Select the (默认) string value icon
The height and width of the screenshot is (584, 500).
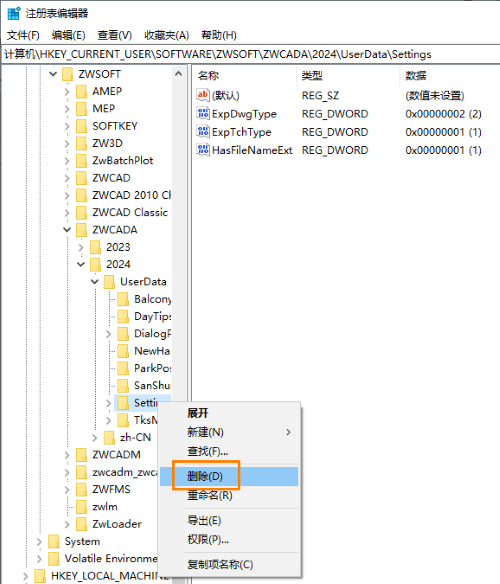pos(203,95)
